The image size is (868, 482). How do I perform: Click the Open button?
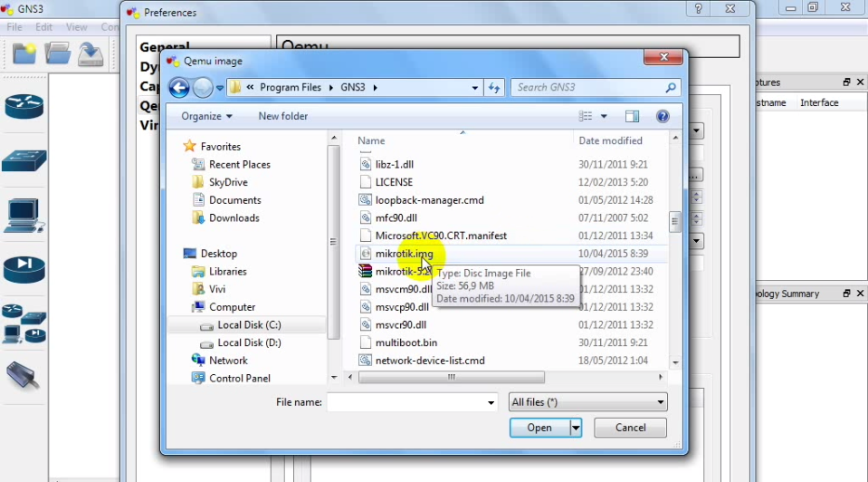pos(539,428)
